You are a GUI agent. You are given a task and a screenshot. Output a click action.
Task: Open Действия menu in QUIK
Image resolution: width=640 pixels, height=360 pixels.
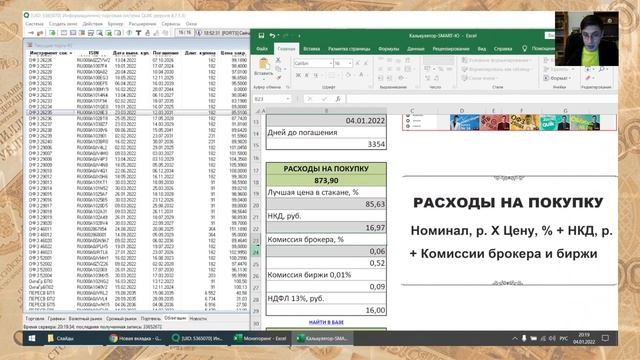tap(93, 24)
